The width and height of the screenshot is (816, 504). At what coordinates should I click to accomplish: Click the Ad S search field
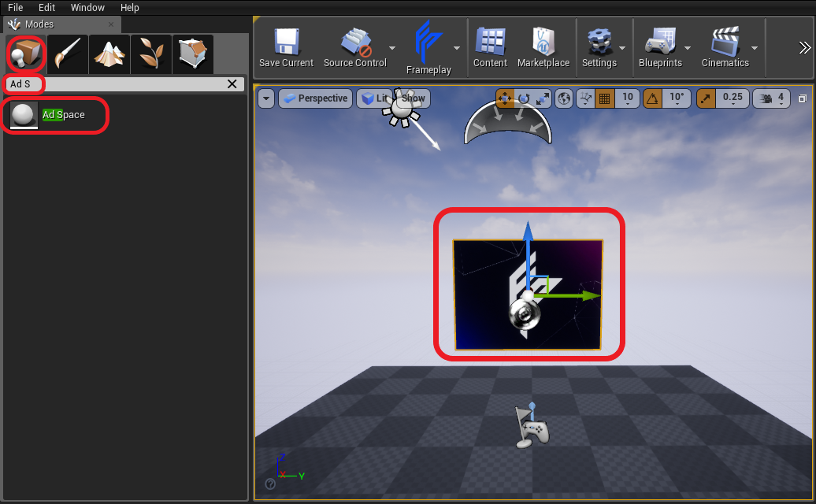(125, 84)
